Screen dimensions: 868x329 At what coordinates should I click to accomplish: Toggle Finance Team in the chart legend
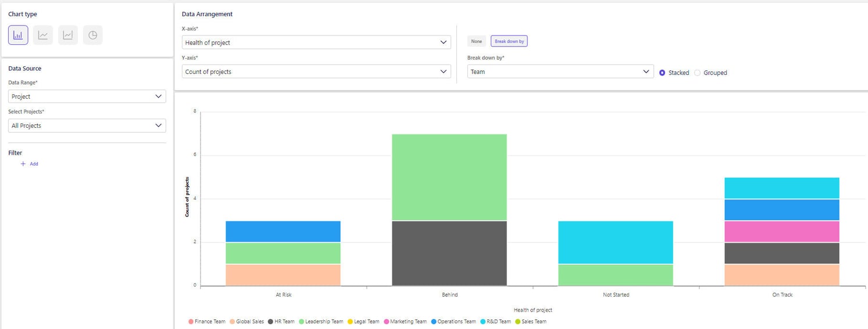click(x=207, y=321)
